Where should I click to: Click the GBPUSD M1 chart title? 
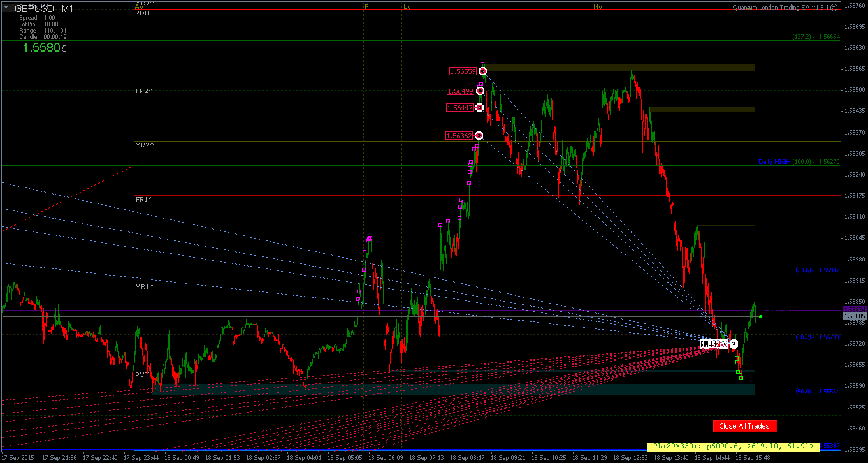click(x=43, y=8)
